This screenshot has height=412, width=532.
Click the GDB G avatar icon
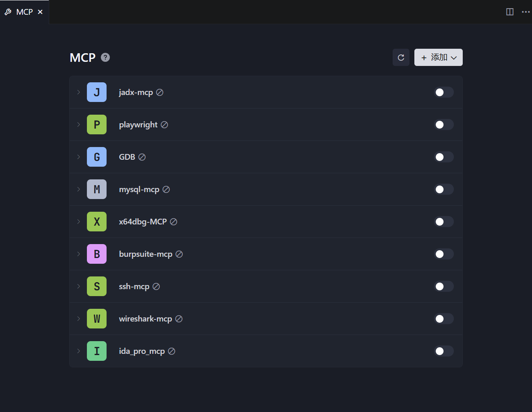[x=97, y=157]
